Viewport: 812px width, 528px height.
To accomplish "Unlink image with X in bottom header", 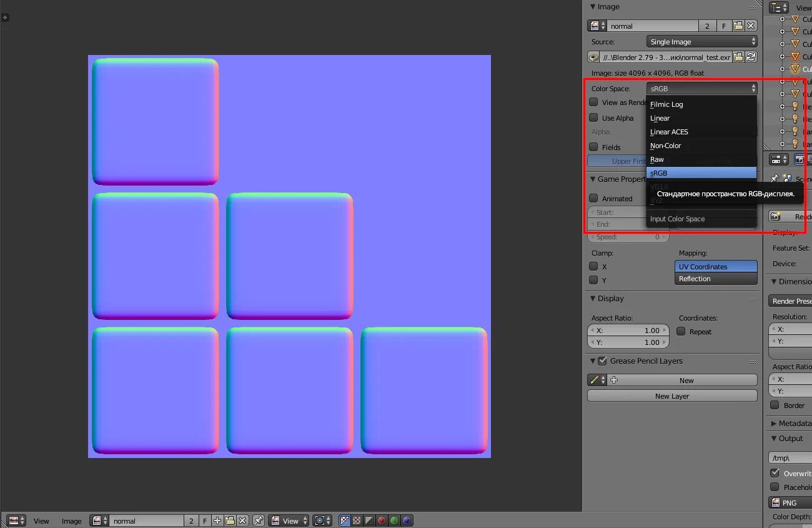I will point(242,521).
